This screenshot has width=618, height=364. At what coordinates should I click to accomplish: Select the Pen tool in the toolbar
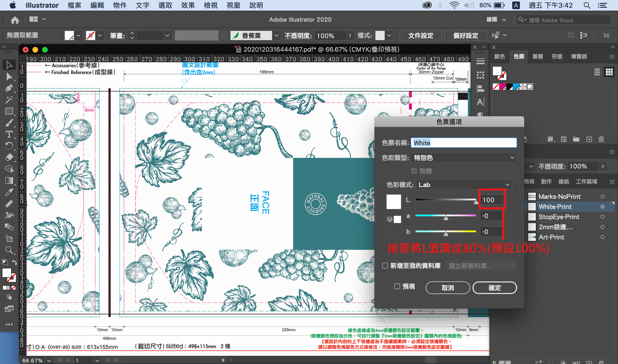[x=9, y=88]
